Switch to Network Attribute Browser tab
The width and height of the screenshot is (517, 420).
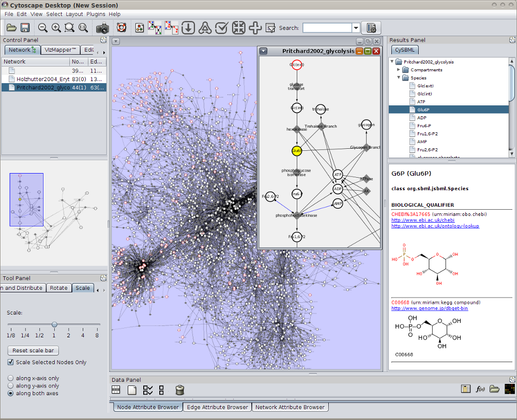click(x=290, y=407)
